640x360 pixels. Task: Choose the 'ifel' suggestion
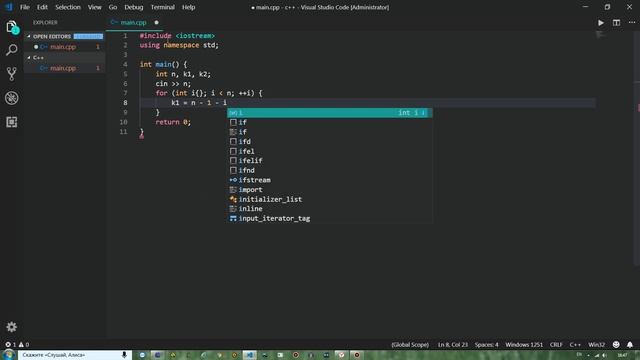click(x=329, y=151)
